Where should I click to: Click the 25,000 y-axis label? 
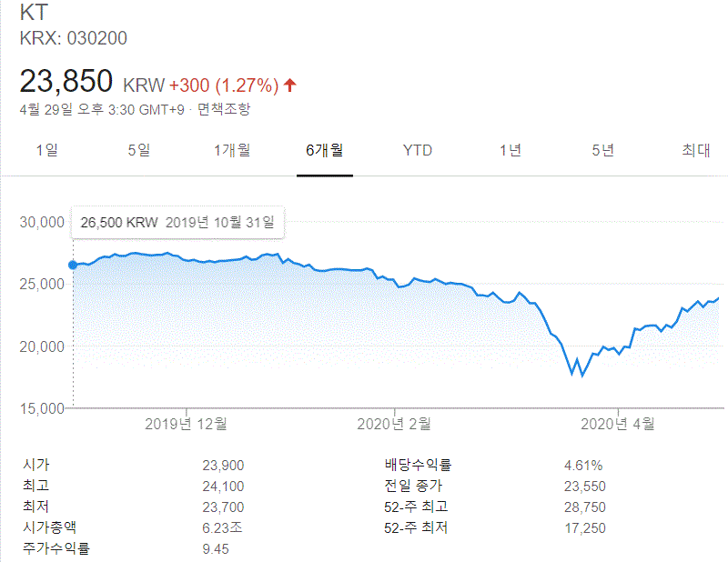pos(42,284)
